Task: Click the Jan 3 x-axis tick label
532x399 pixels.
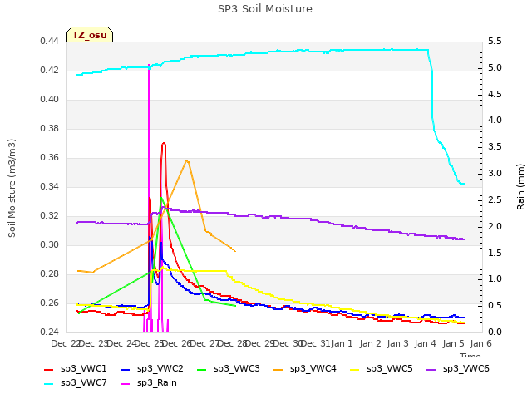Action: tap(398, 343)
